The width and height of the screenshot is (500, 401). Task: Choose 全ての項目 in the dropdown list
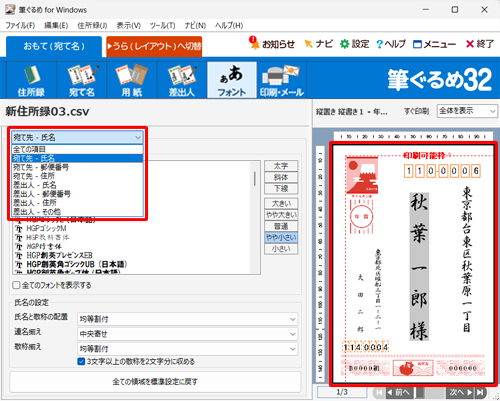(x=77, y=149)
